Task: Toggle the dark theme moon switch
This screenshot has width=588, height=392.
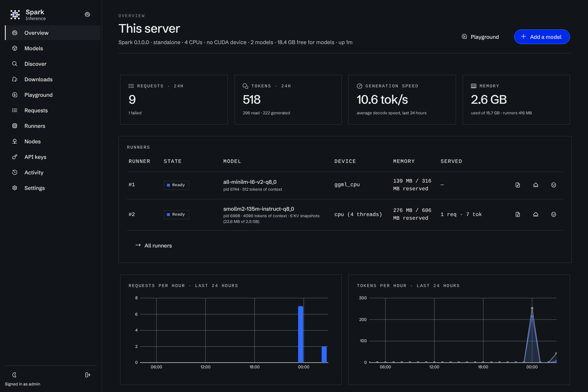Action: coord(14,375)
